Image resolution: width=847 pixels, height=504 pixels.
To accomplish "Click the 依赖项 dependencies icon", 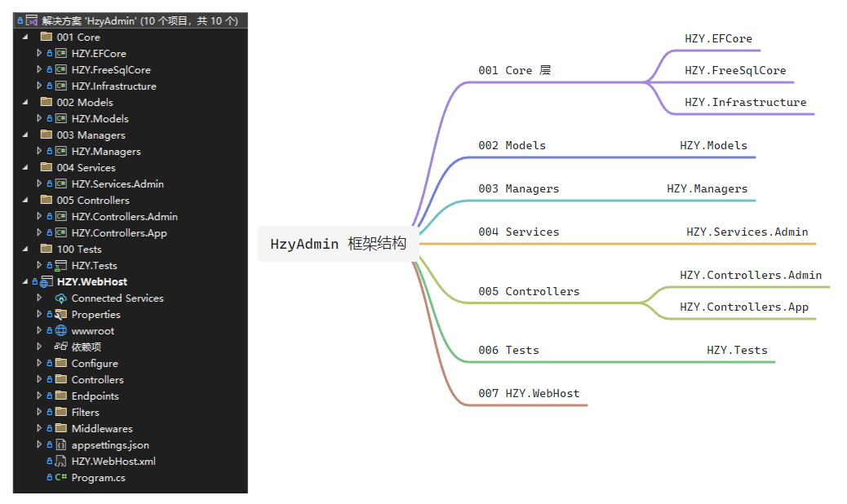I will (x=60, y=347).
